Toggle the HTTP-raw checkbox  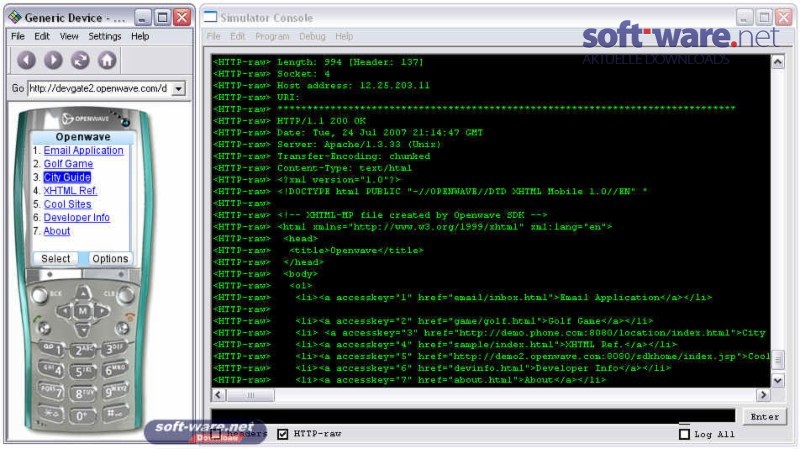point(283,434)
